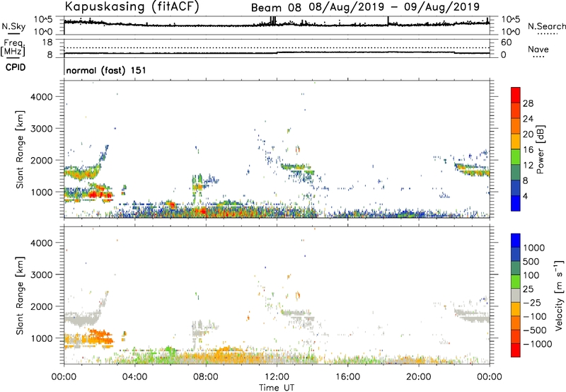Click the CPID row label
The image size is (566, 392).
click(16, 67)
